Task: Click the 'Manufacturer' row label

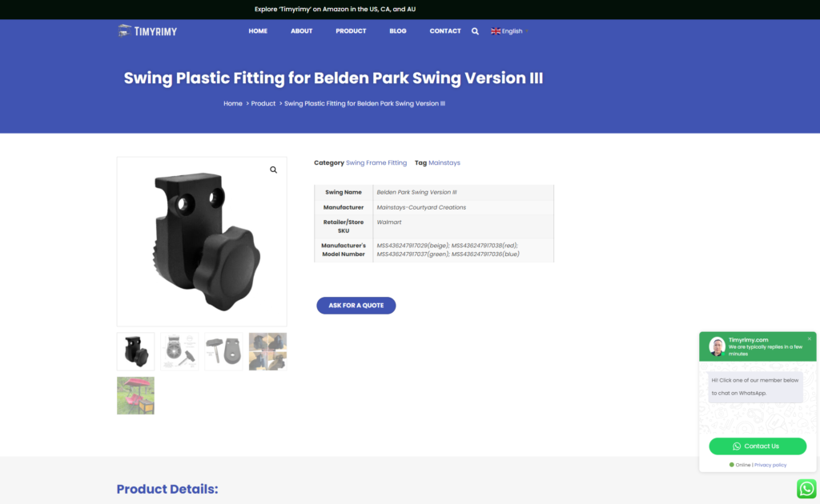Action: [343, 207]
